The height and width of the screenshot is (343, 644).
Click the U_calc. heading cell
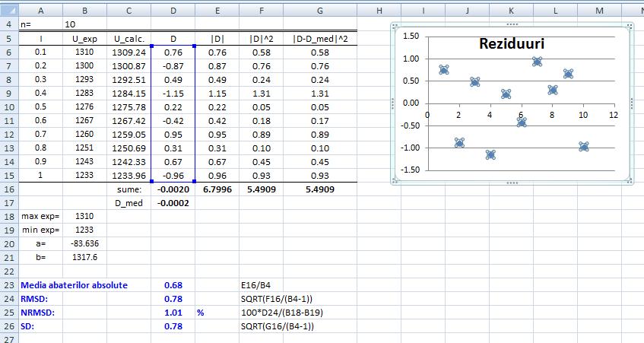pyautogui.click(x=129, y=39)
